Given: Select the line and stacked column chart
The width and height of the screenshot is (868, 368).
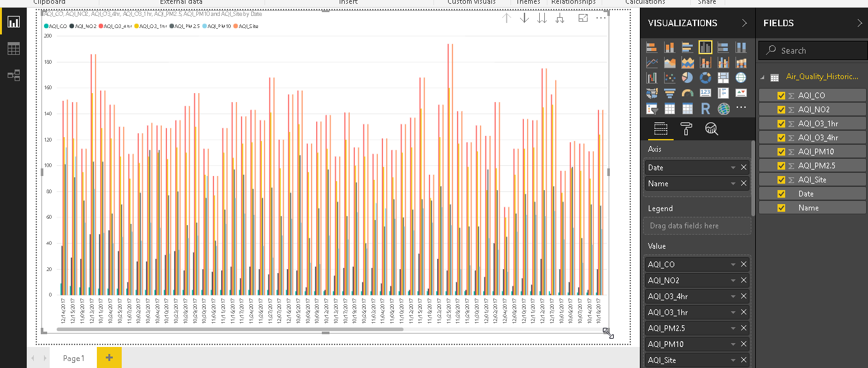Looking at the screenshot, I should coord(705,63).
